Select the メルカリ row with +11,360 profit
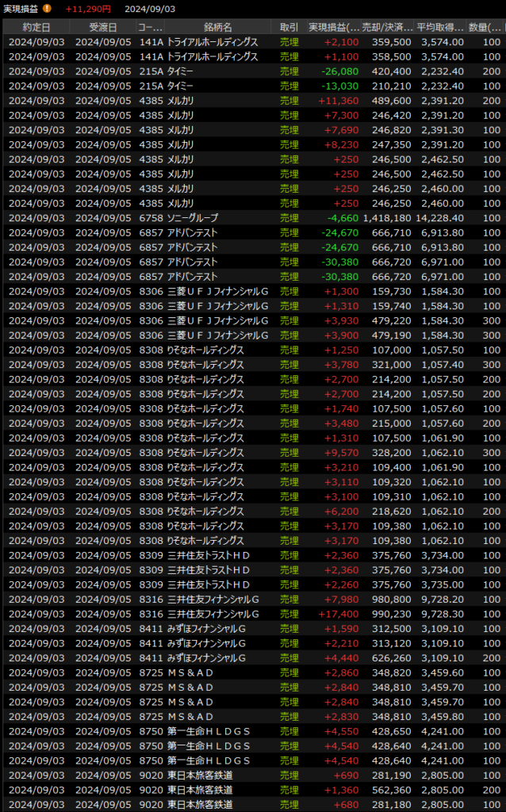The image size is (506, 812). [181, 101]
